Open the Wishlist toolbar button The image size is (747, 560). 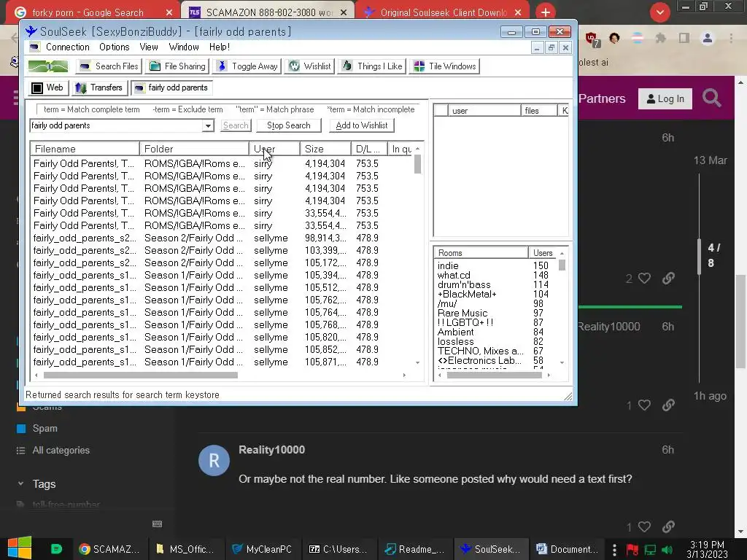[x=309, y=66]
